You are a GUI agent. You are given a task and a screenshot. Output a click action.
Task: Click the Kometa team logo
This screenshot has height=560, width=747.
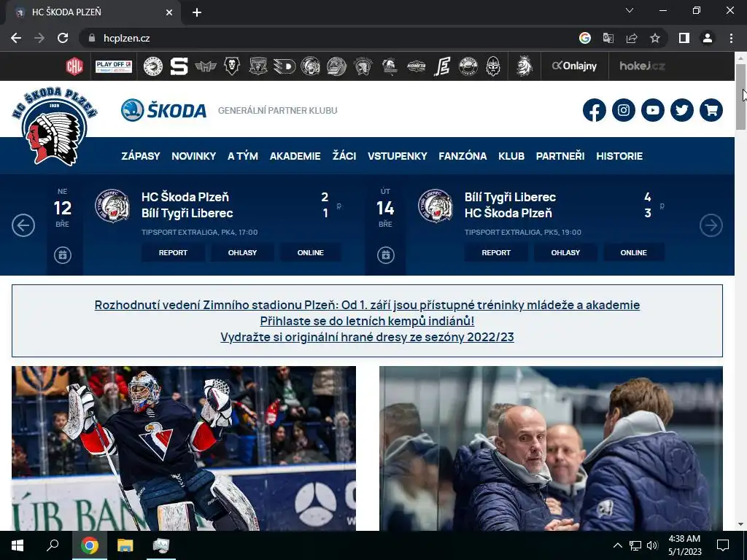coord(416,66)
